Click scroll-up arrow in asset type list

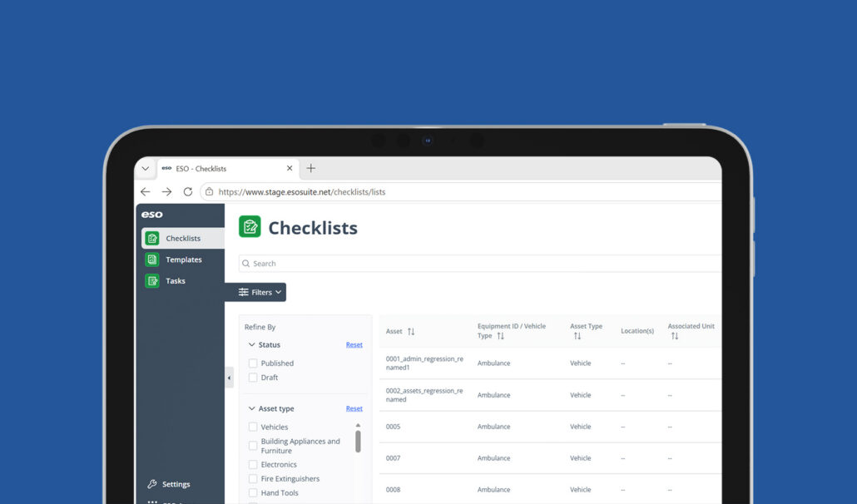point(358,425)
